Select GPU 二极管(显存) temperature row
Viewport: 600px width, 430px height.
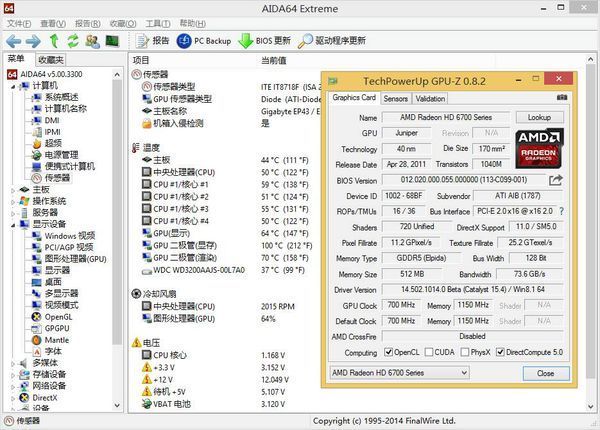[227, 246]
